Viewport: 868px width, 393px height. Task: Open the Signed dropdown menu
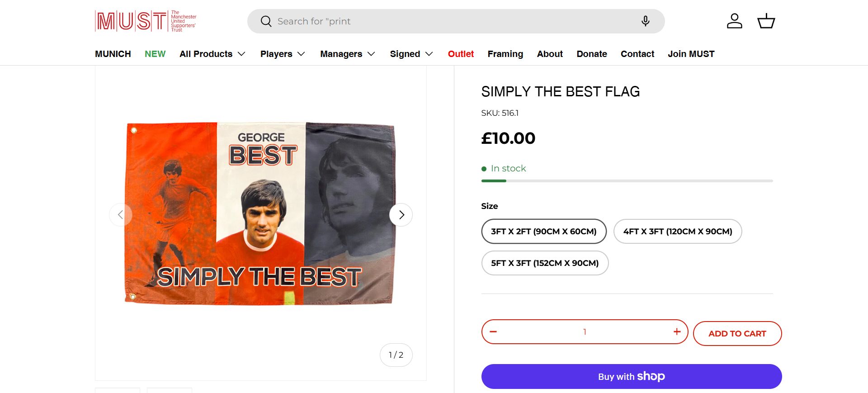tap(411, 54)
